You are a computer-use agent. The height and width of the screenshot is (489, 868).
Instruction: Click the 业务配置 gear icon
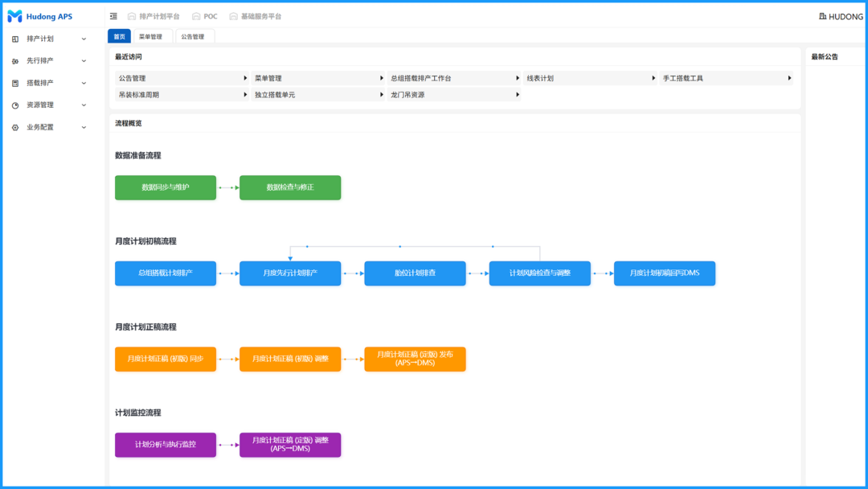pyautogui.click(x=15, y=127)
